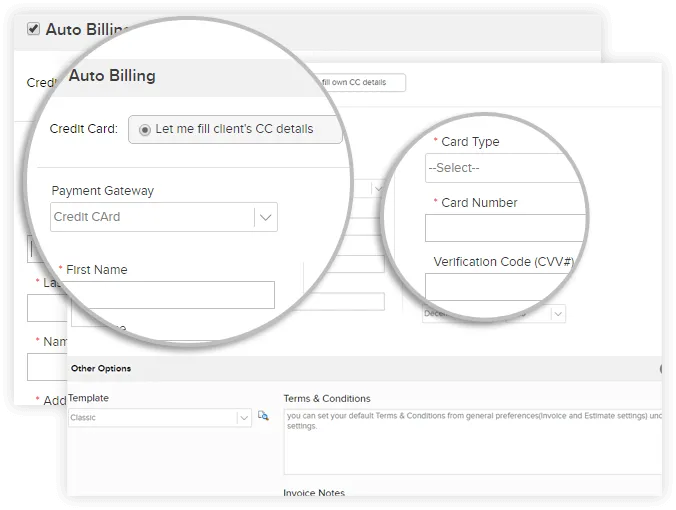Image resolution: width=676 pixels, height=510 pixels.
Task: Select 'Let me fill client's CC details' radio
Action: click(145, 130)
